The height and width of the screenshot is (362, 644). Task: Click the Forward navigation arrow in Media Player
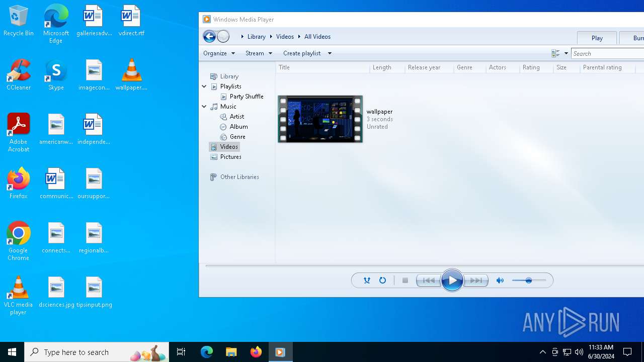(x=223, y=36)
